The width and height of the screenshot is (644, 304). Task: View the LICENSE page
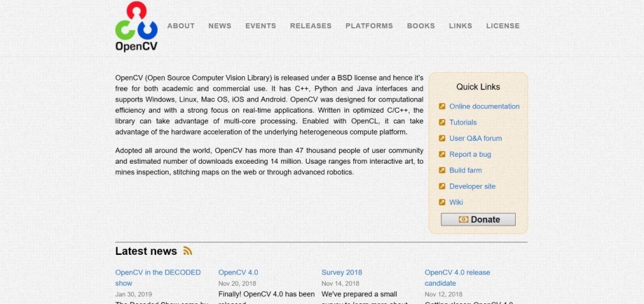point(503,26)
